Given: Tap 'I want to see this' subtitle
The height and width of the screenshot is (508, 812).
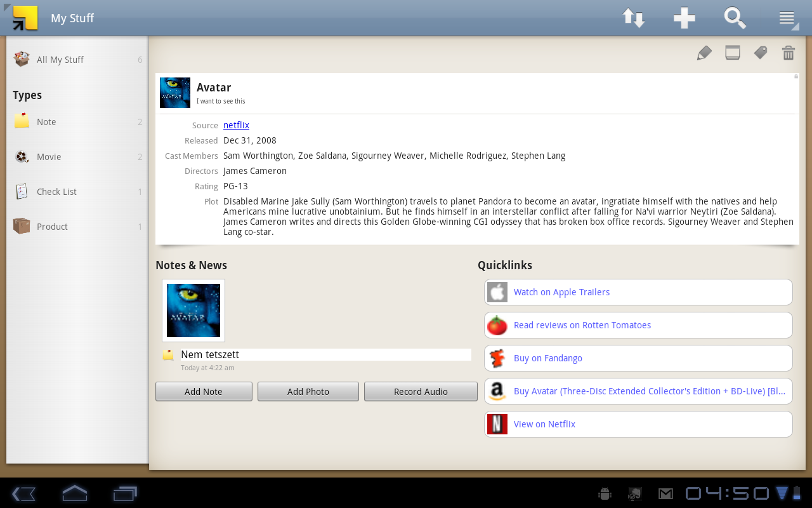Looking at the screenshot, I should coord(221,101).
